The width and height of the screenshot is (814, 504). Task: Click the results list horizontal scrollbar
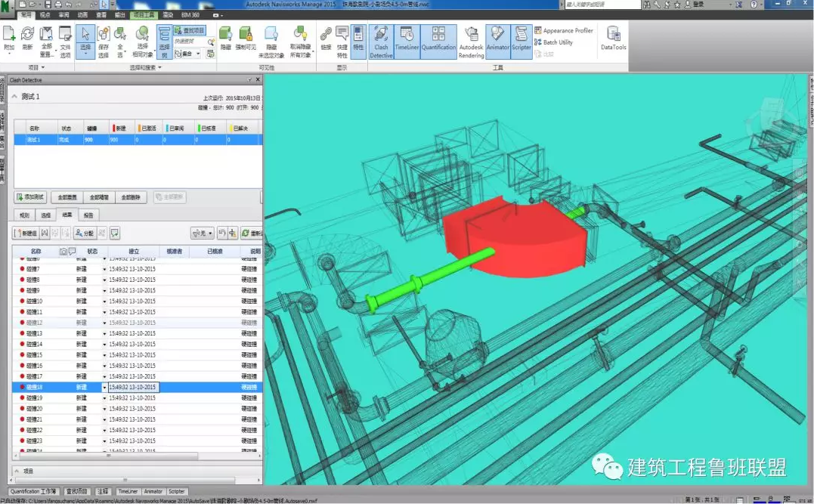[109, 455]
